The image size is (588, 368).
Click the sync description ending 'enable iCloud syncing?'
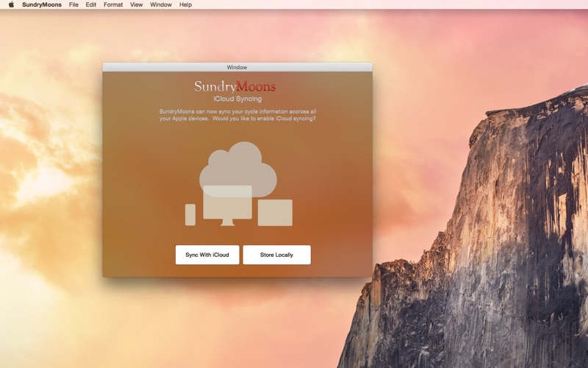[x=237, y=115]
